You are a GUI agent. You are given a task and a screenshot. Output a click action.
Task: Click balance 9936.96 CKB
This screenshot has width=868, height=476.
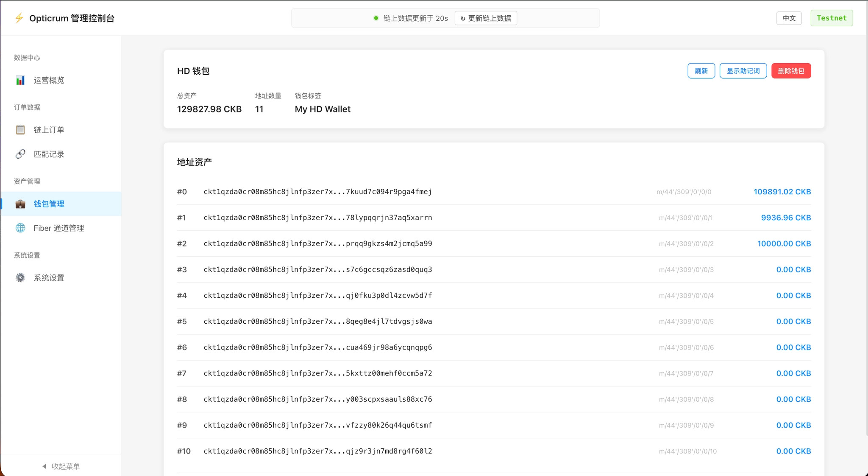[x=786, y=218]
